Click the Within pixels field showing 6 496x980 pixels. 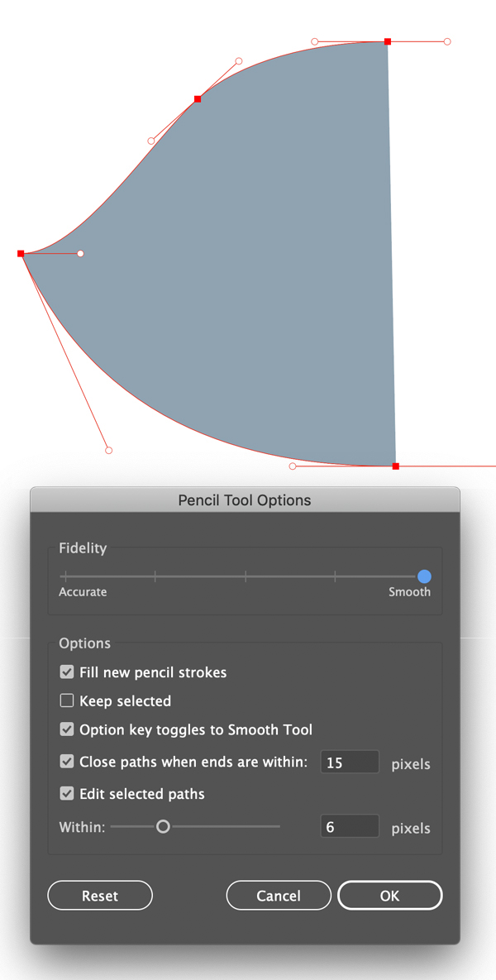pos(349,826)
